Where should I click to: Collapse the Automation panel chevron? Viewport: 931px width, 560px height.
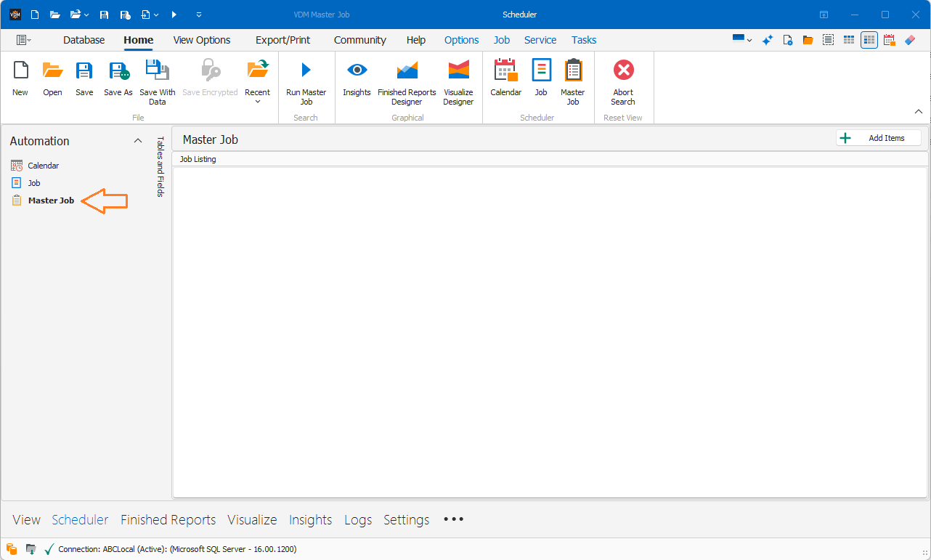(x=138, y=141)
